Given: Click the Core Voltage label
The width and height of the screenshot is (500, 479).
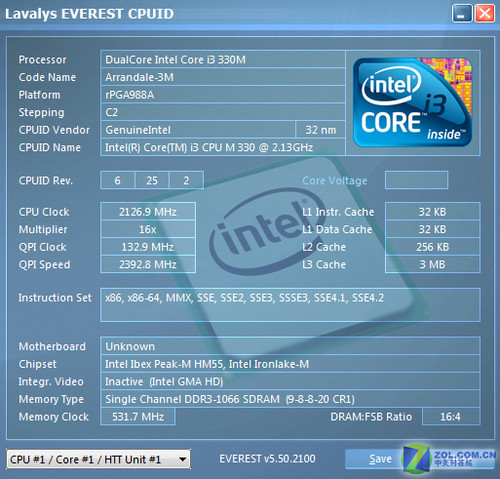Looking at the screenshot, I should tap(335, 181).
